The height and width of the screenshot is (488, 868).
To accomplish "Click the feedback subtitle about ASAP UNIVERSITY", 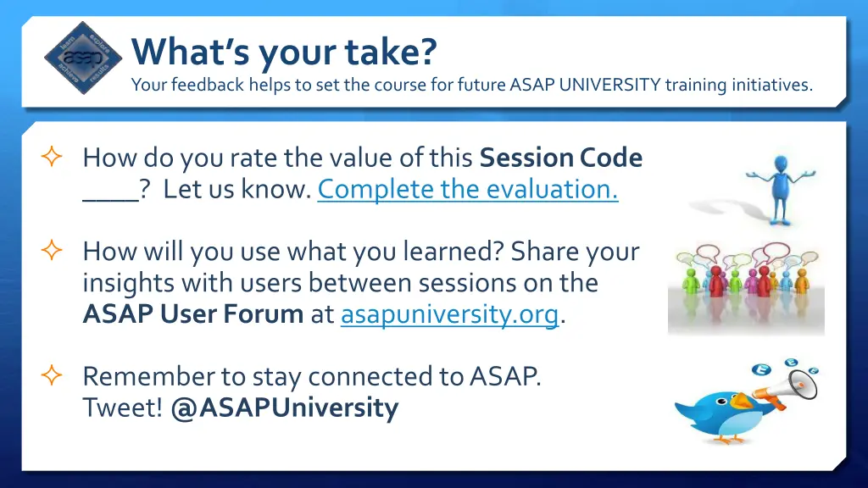I will point(471,85).
